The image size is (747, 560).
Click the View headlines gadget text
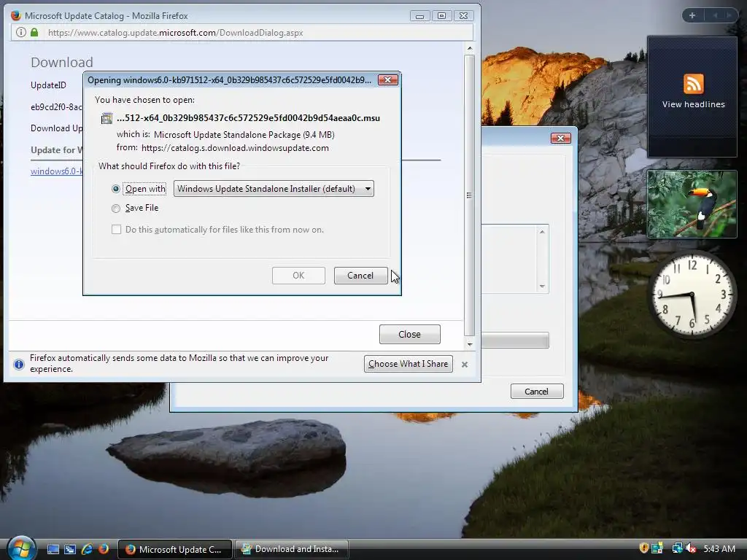693,104
